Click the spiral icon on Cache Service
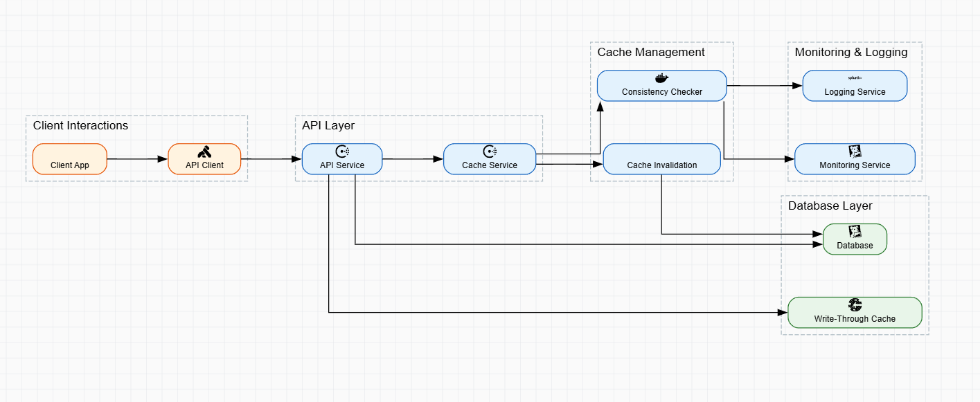 tap(490, 152)
